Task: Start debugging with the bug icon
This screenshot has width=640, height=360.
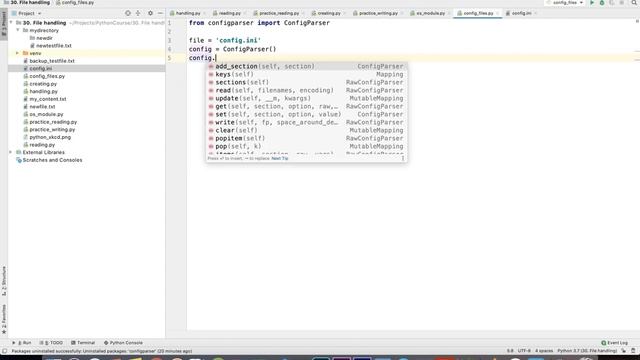Action: (602, 2)
